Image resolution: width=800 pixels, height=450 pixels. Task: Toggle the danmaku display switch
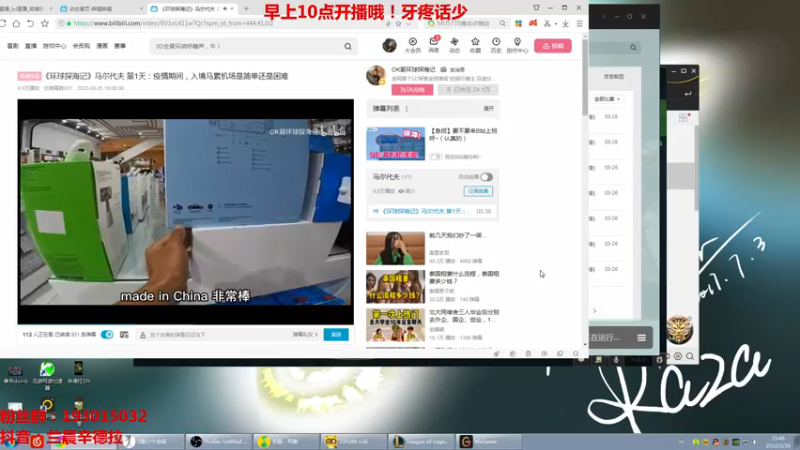(x=107, y=335)
